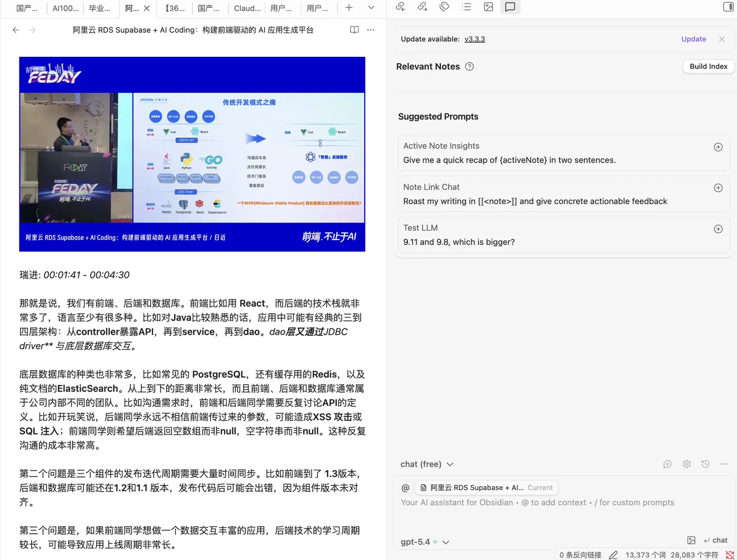Click the Suggested Prompts heading

[438, 116]
